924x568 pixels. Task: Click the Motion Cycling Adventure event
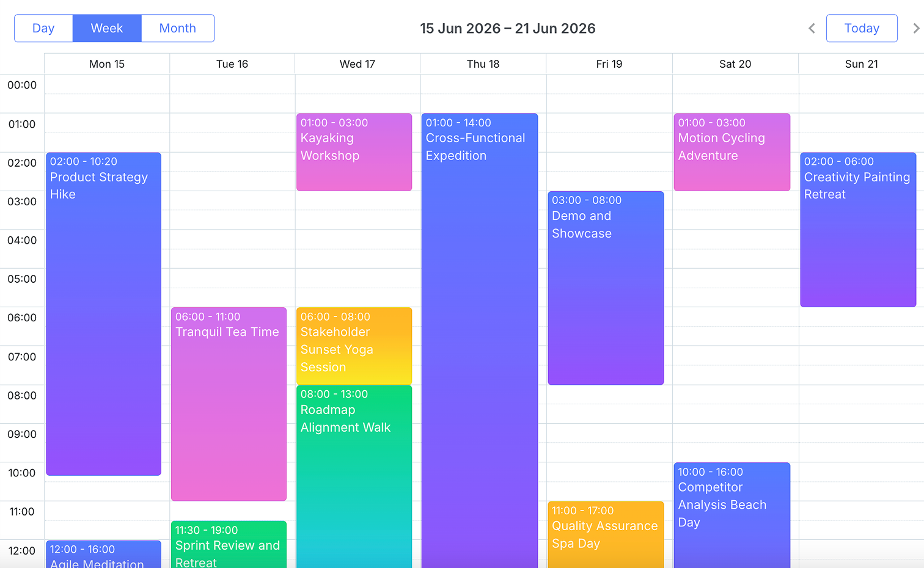pos(732,152)
